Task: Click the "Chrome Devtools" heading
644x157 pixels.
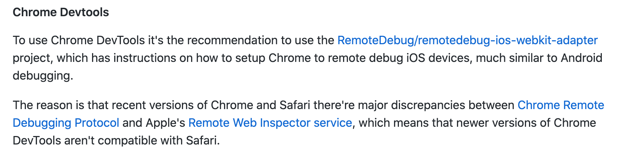Action: 61,12
